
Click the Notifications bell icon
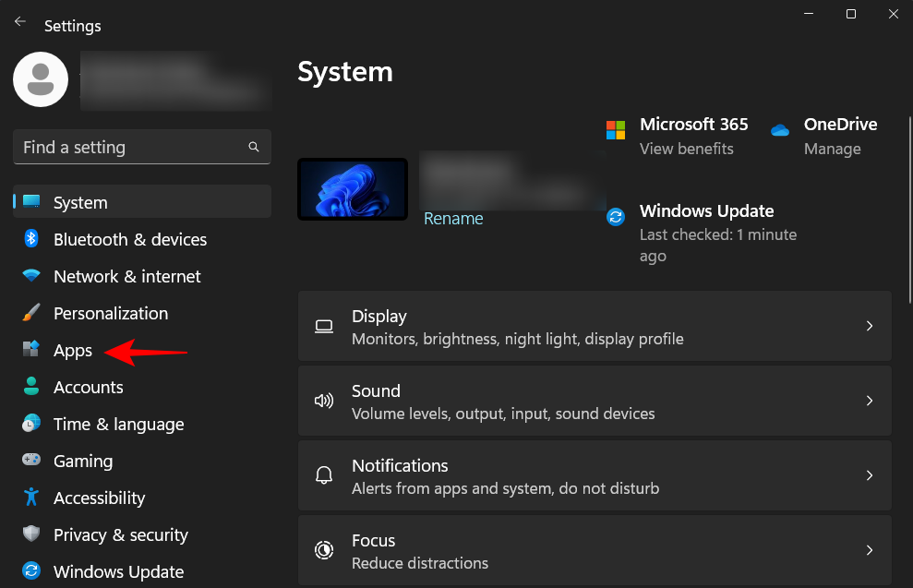click(x=324, y=474)
